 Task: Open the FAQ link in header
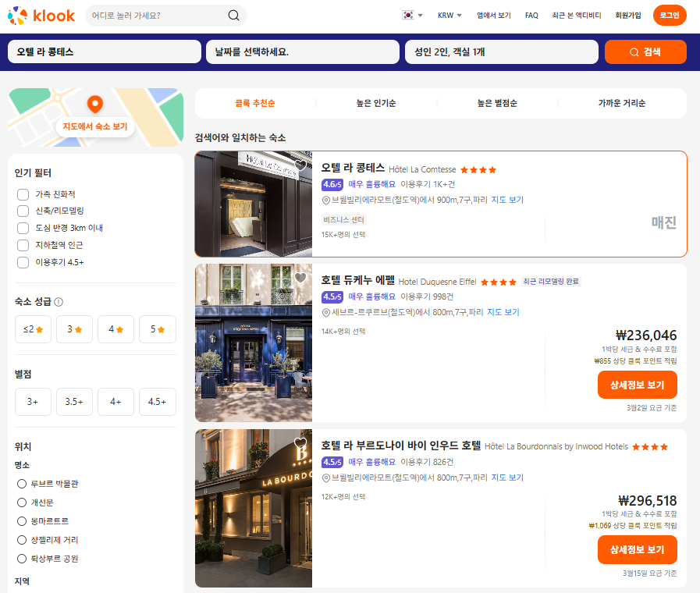point(531,15)
